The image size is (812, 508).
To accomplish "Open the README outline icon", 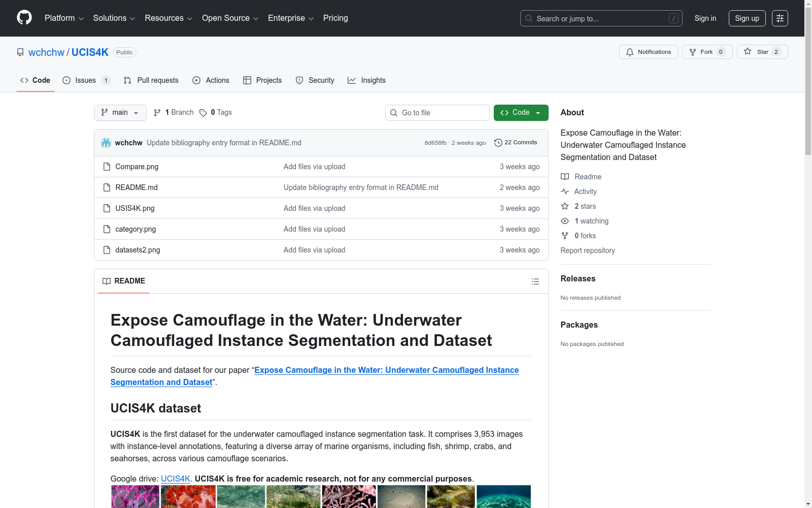I will [x=535, y=281].
